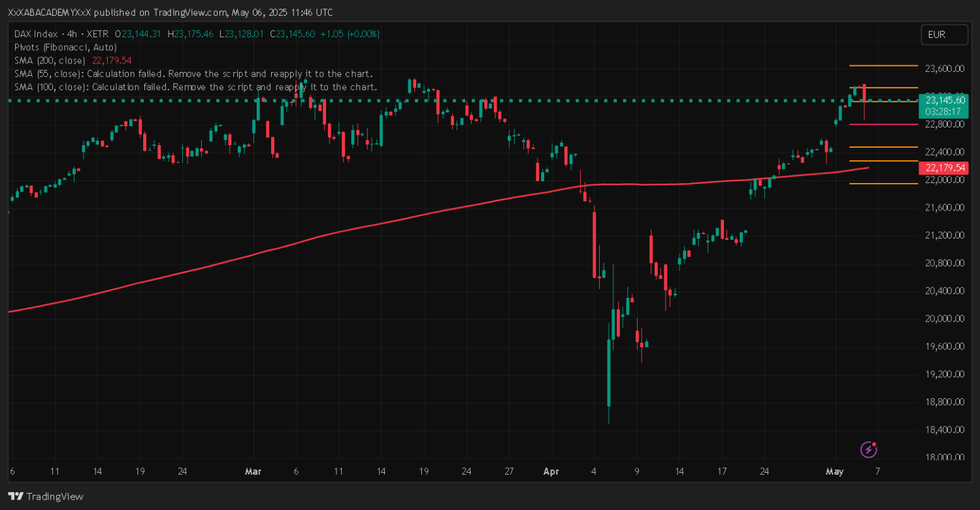Click the May label on time axis

coord(834,471)
